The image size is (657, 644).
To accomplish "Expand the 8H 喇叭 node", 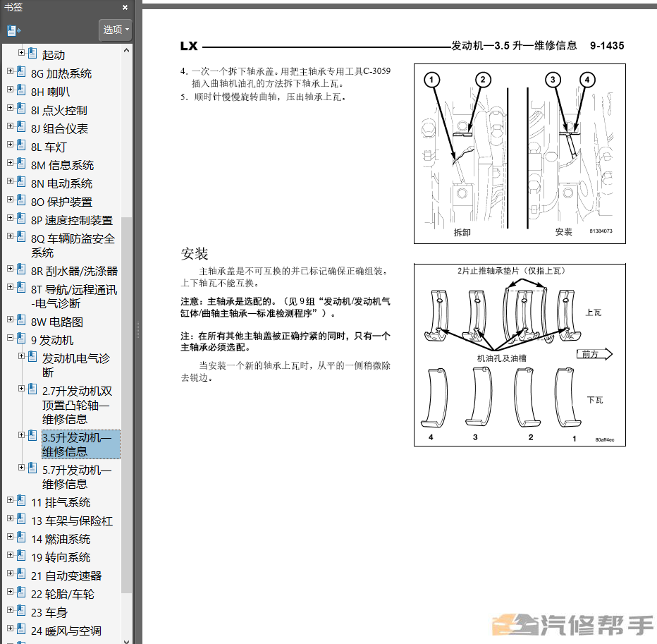I will pyautogui.click(x=10, y=90).
